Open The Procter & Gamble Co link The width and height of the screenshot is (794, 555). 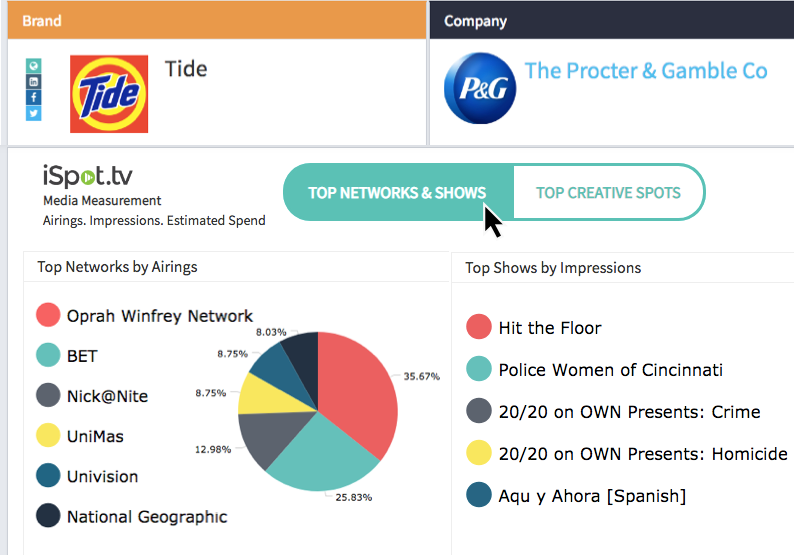tap(646, 71)
